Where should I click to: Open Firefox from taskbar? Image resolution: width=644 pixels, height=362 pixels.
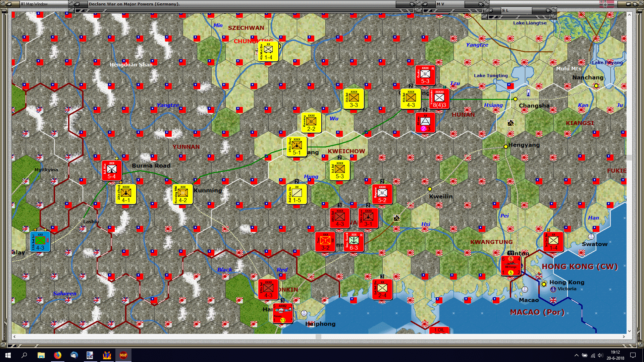pyautogui.click(x=57, y=355)
